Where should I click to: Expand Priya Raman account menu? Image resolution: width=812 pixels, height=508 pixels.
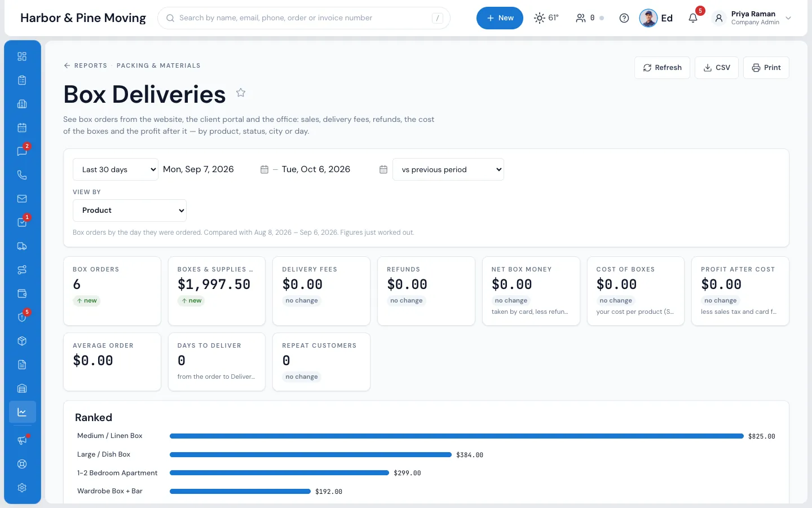click(x=753, y=18)
